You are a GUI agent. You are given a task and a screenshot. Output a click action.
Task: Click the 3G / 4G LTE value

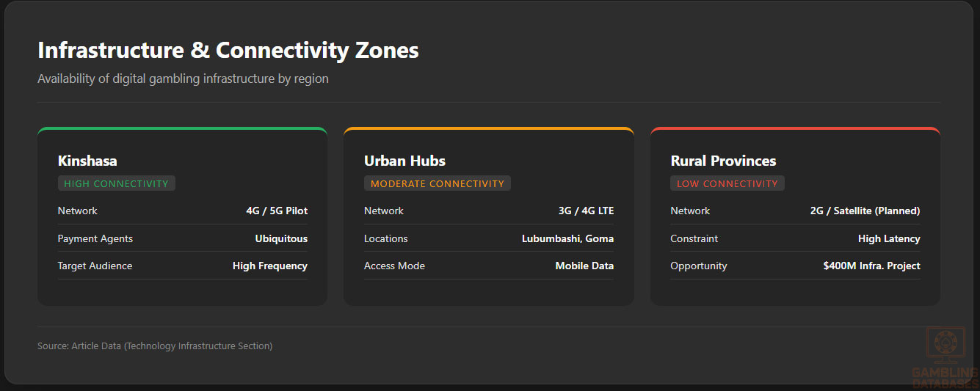pyautogui.click(x=586, y=211)
